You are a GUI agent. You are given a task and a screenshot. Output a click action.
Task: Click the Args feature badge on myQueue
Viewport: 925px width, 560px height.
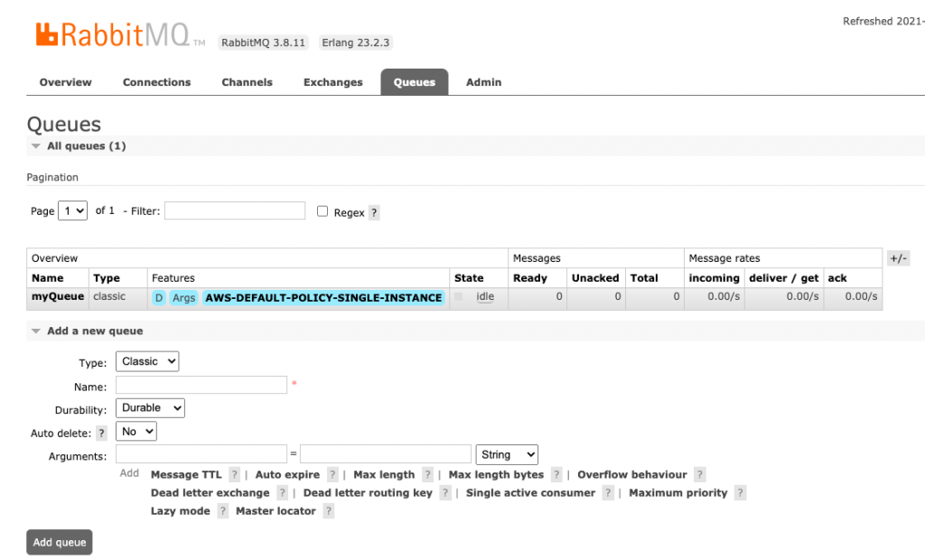[183, 298]
